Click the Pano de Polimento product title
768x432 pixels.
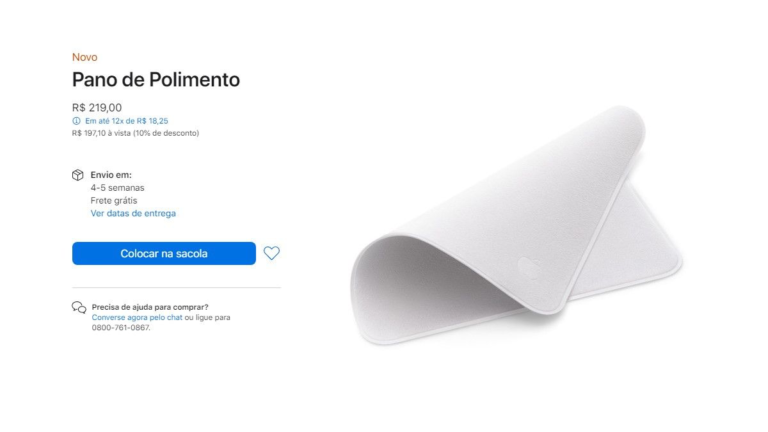tap(156, 80)
